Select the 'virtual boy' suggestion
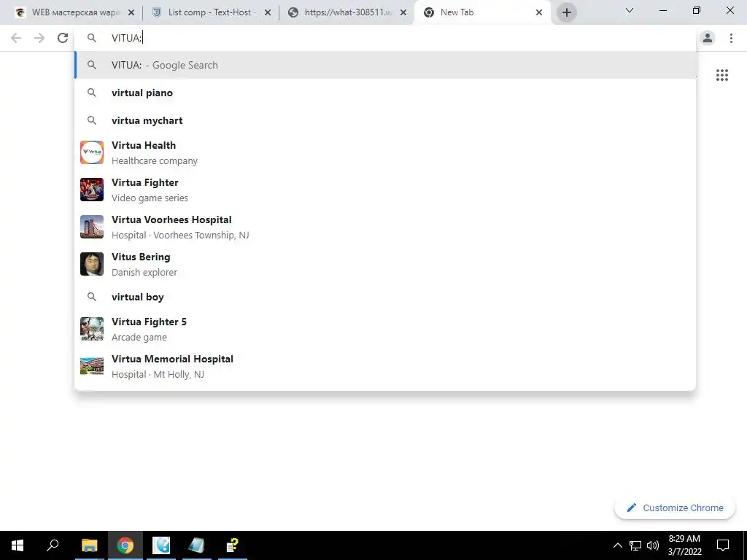747x560 pixels. [385, 297]
